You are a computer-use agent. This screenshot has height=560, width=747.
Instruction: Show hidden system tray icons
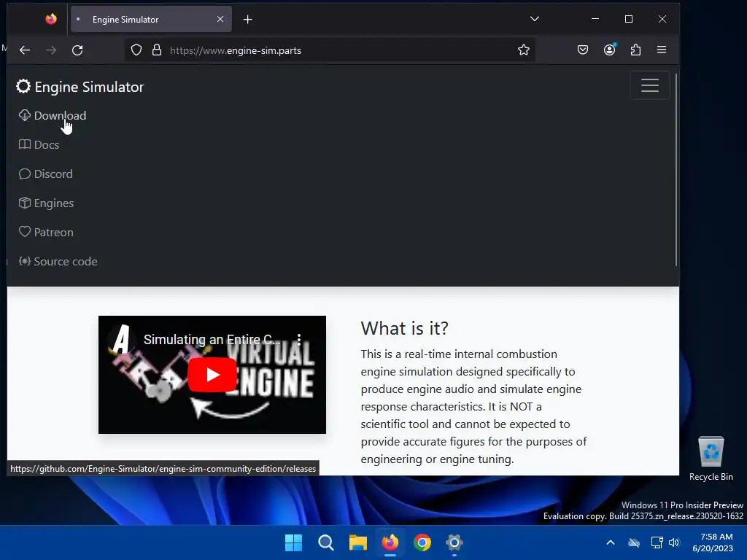coord(611,542)
